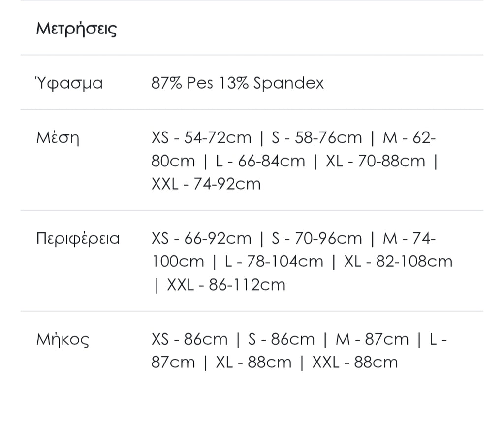The image size is (504, 429).
Task: Click the XL - 70-88cm waist value
Action: point(375,161)
